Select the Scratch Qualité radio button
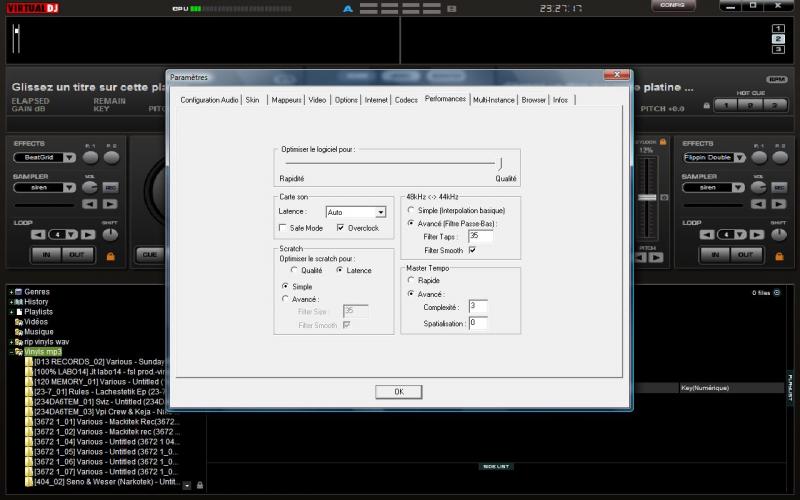The width and height of the screenshot is (800, 500). 294,270
